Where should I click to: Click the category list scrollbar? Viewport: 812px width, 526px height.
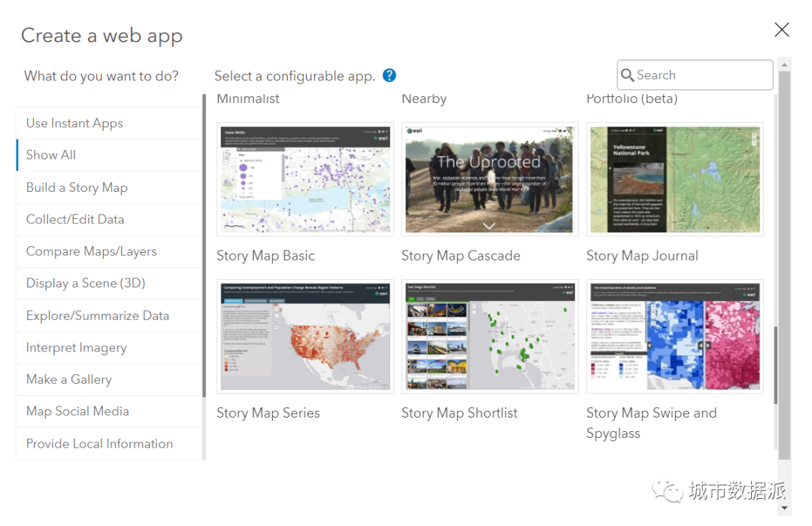click(x=204, y=246)
